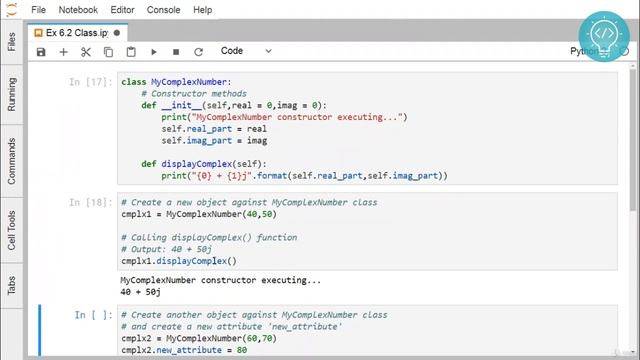Image resolution: width=640 pixels, height=360 pixels.
Task: Show the Files sidebar panel
Action: coord(11,42)
